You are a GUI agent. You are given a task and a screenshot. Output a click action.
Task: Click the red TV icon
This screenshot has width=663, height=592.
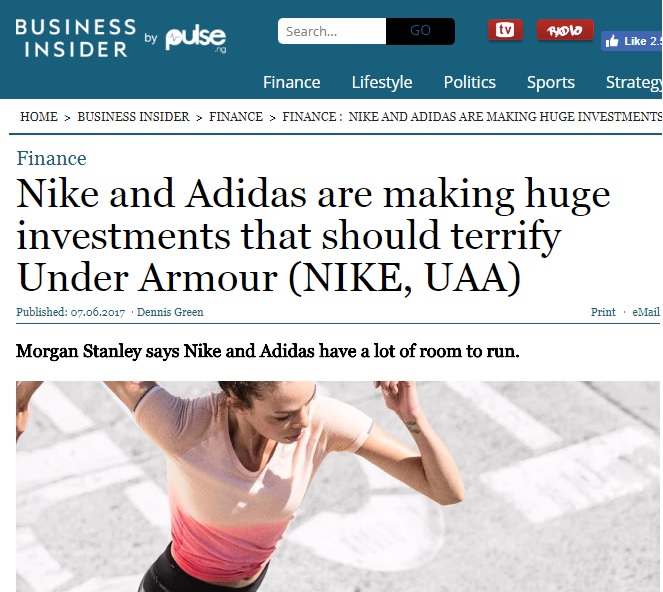pos(505,30)
